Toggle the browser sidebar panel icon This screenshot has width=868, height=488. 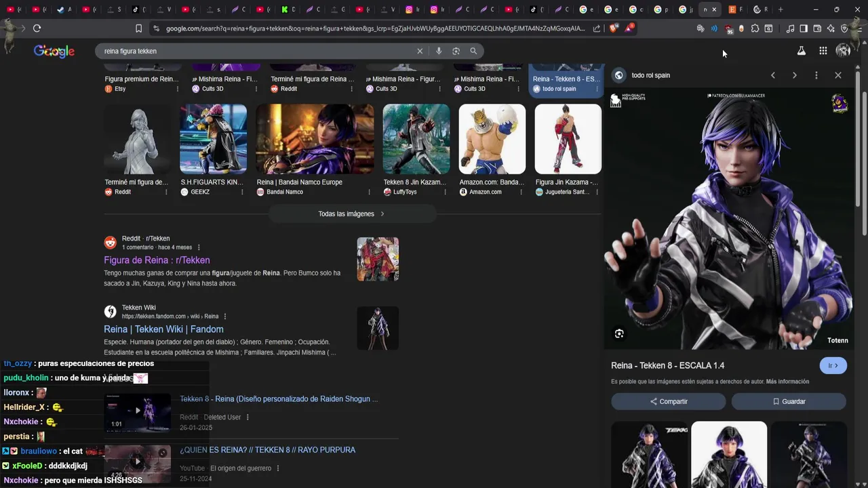coord(804,28)
